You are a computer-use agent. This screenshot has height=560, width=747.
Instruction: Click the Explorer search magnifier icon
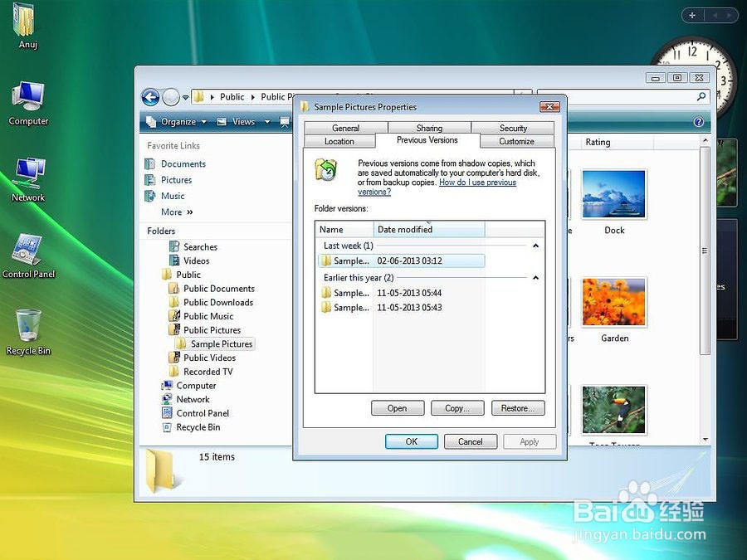pos(701,97)
